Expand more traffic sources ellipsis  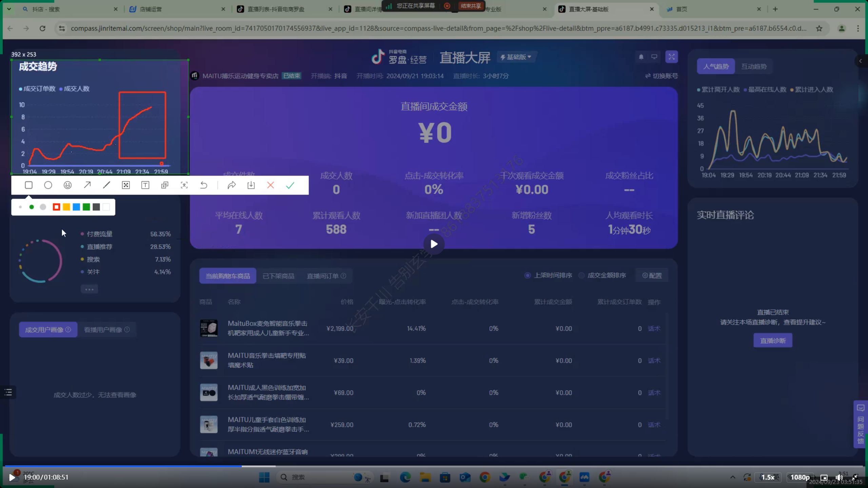[x=89, y=289]
